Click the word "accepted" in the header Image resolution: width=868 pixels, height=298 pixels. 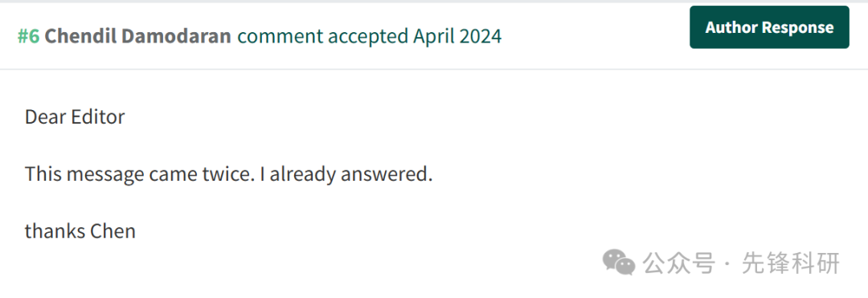(x=368, y=37)
